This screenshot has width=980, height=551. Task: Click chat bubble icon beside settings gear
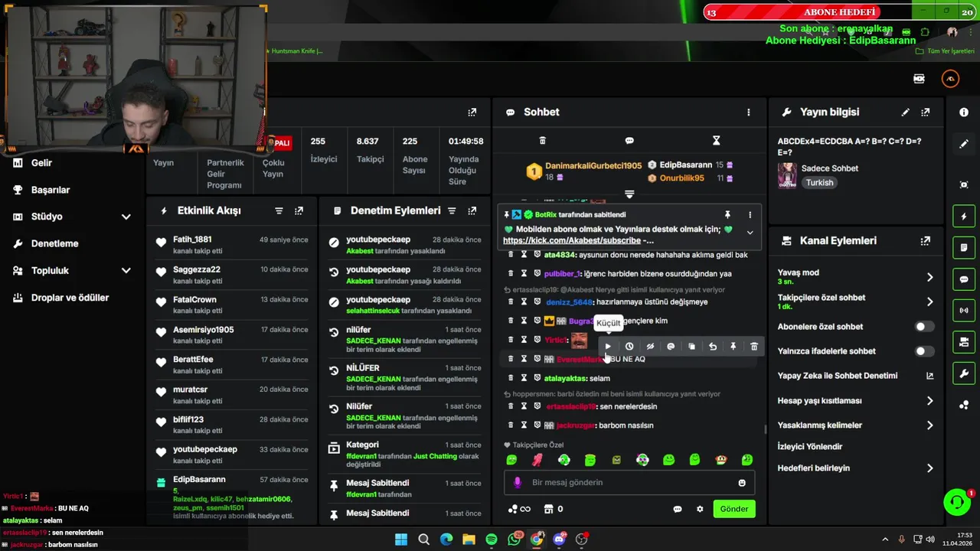click(678, 509)
